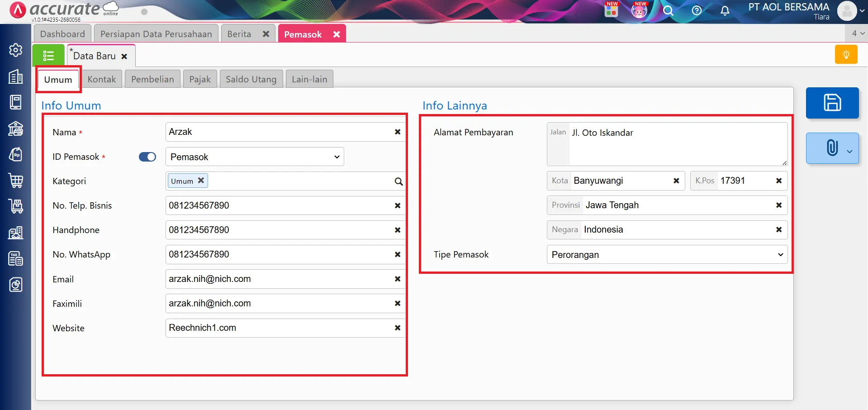
Task: Switch to the Umum tab
Action: coord(58,80)
